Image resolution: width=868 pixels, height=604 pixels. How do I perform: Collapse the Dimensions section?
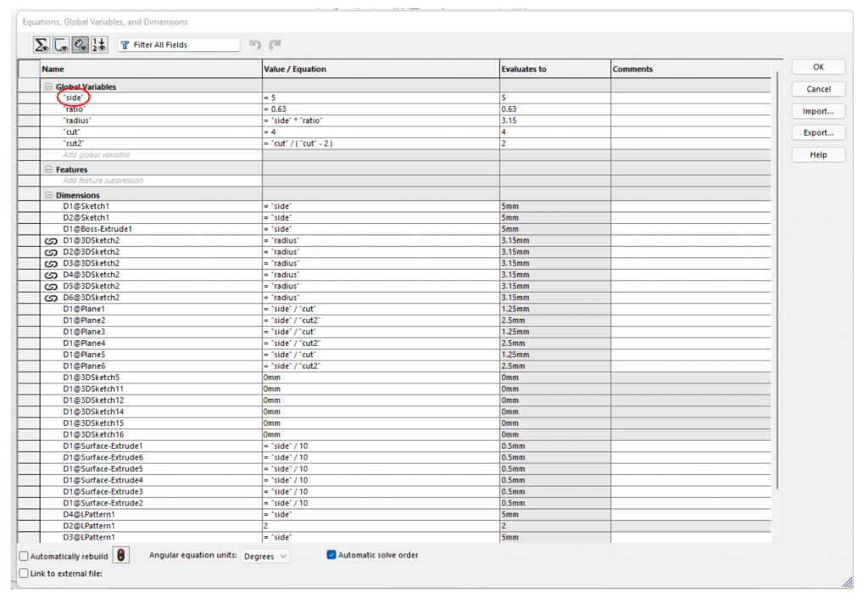coord(48,195)
